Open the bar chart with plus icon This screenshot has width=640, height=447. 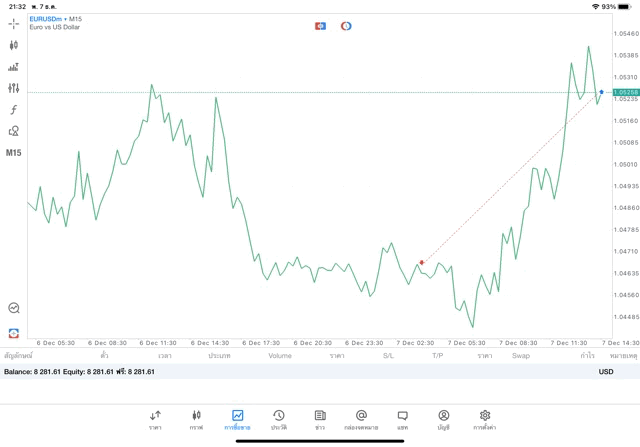point(13,67)
